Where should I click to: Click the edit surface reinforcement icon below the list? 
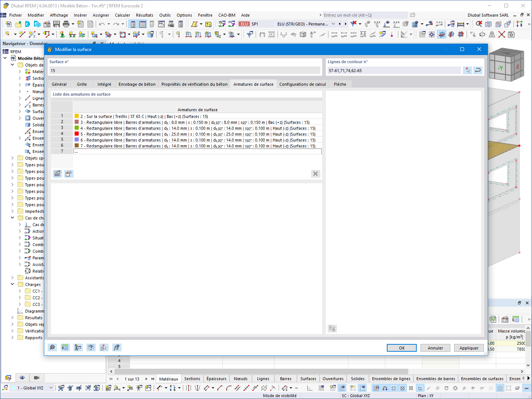(69, 174)
